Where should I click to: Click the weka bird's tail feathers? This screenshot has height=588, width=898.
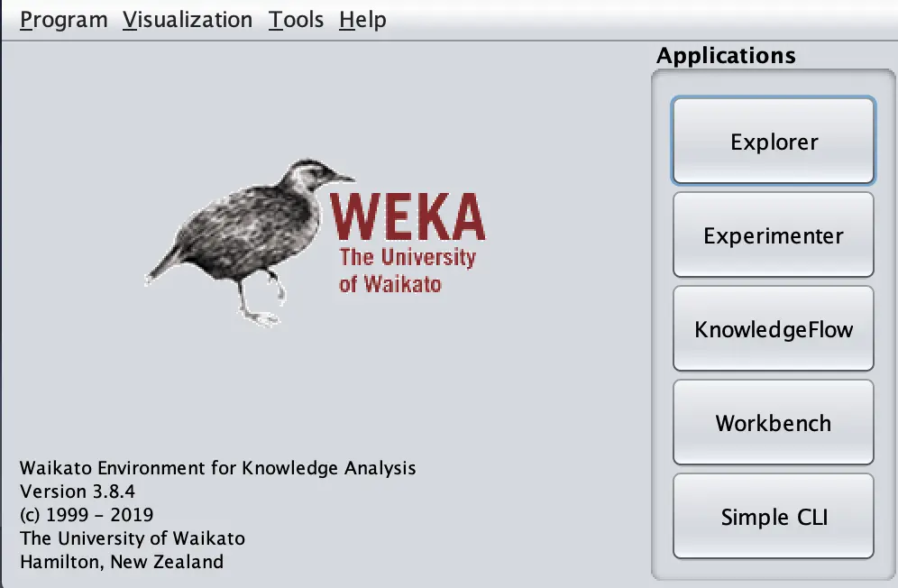pos(163,265)
